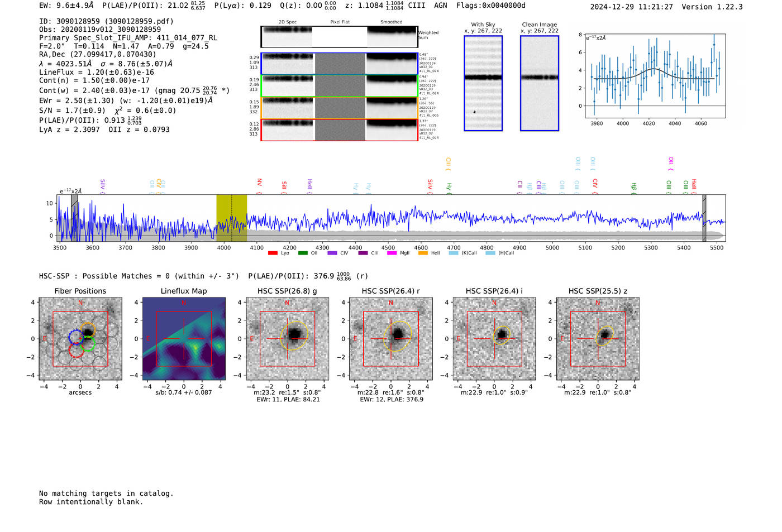Select the HSC SSP(26.8) g band image
Screen dimensions: 782x532
click(287, 339)
